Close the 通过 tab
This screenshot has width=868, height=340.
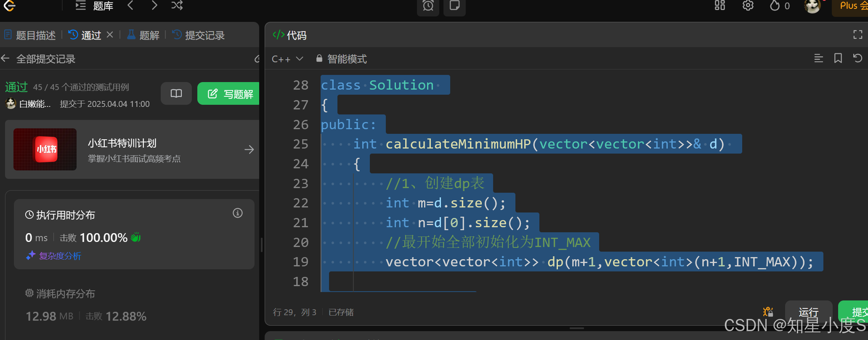[x=110, y=35]
